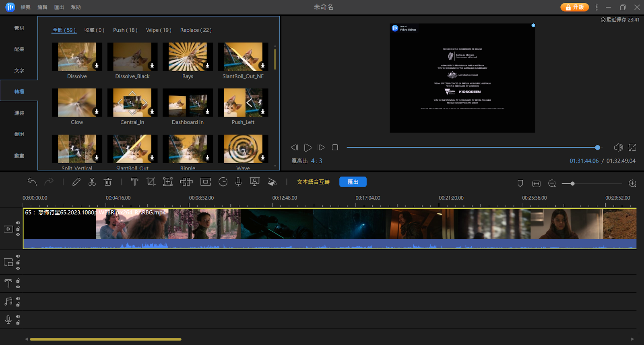Download the Rays transition
Viewport: 644px width, 345px height.
207,66
